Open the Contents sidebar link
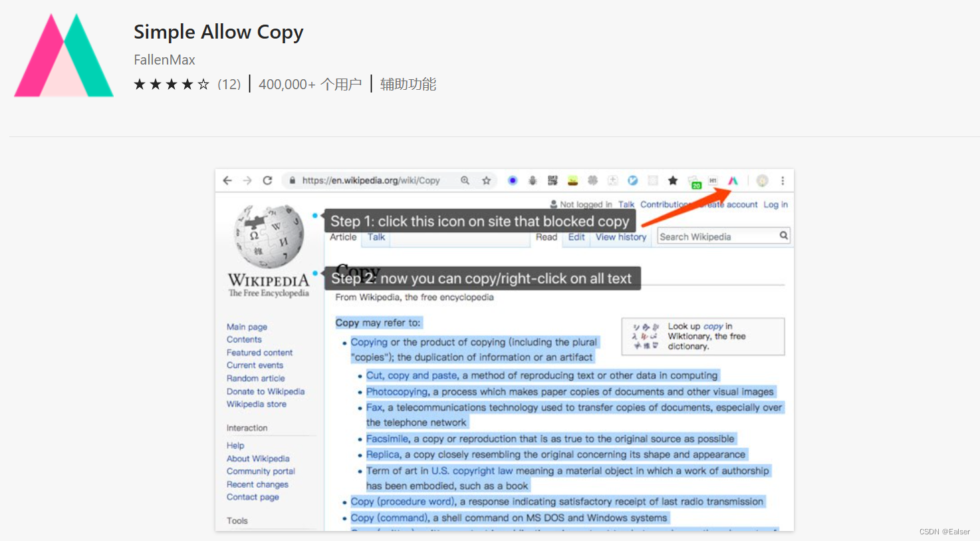The height and width of the screenshot is (541, 980). [x=244, y=339]
